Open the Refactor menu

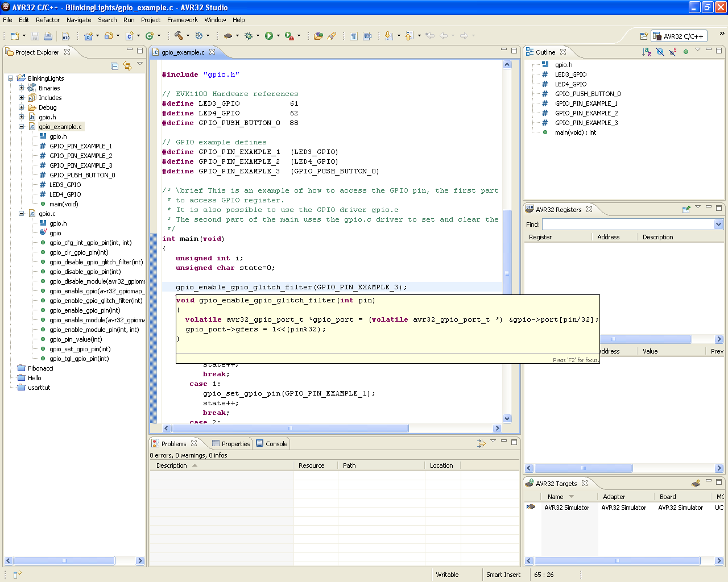(x=48, y=20)
